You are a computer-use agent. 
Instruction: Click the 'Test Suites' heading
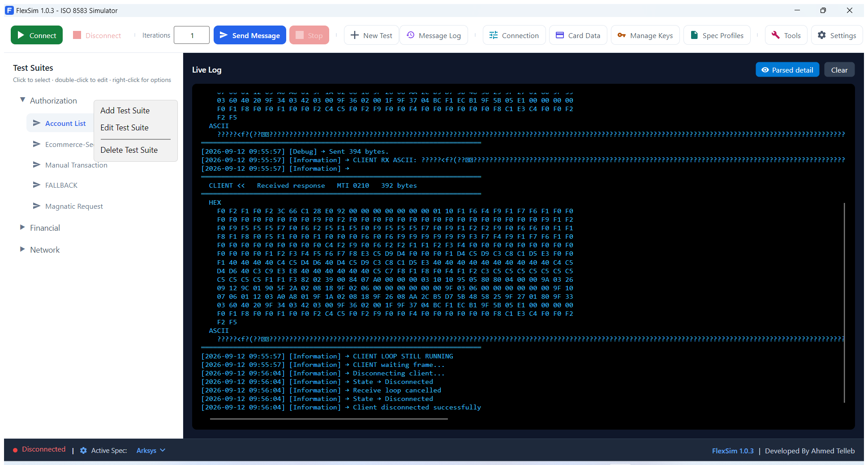[x=33, y=68]
